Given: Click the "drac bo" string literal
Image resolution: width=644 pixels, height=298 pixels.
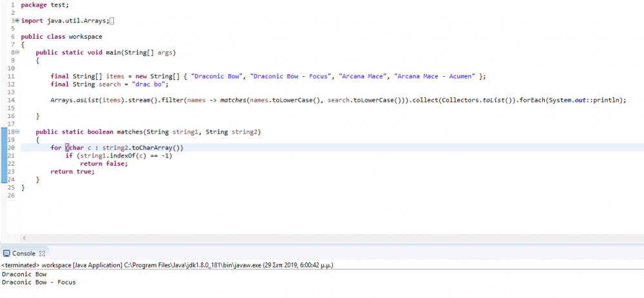Looking at the screenshot, I should tap(149, 84).
